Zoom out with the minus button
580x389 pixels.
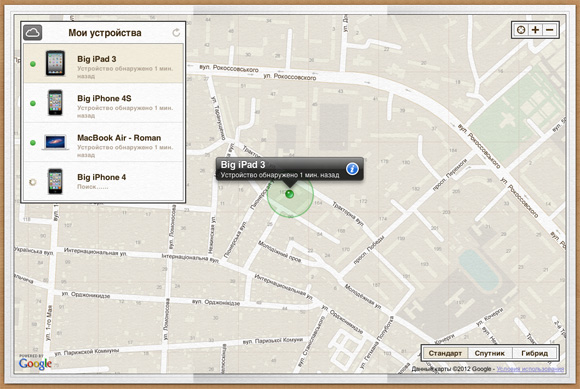coord(550,30)
